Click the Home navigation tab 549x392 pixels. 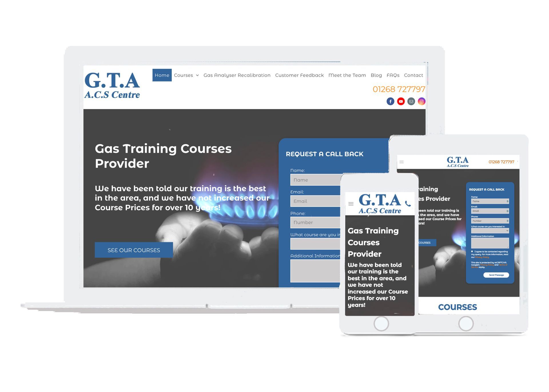point(161,75)
